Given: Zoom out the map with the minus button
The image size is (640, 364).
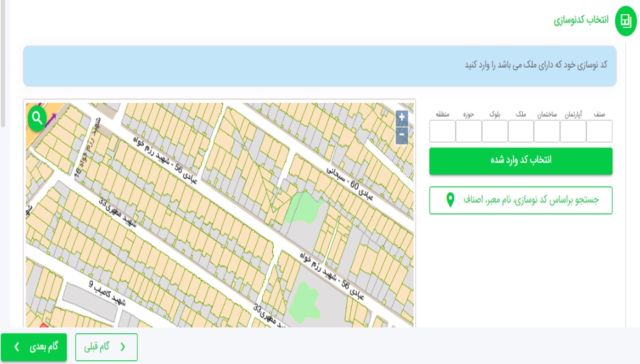Looking at the screenshot, I should (402, 135).
